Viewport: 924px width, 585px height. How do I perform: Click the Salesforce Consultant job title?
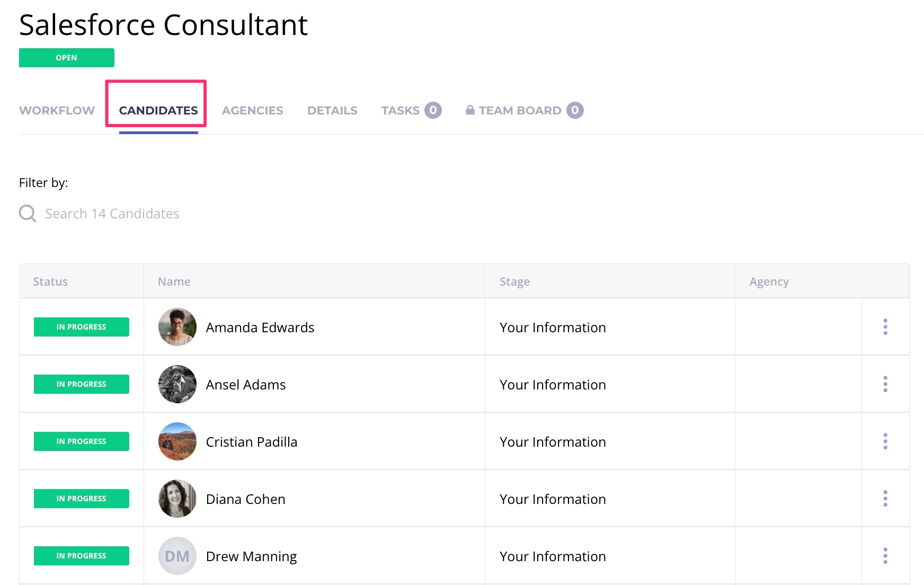pos(163,24)
